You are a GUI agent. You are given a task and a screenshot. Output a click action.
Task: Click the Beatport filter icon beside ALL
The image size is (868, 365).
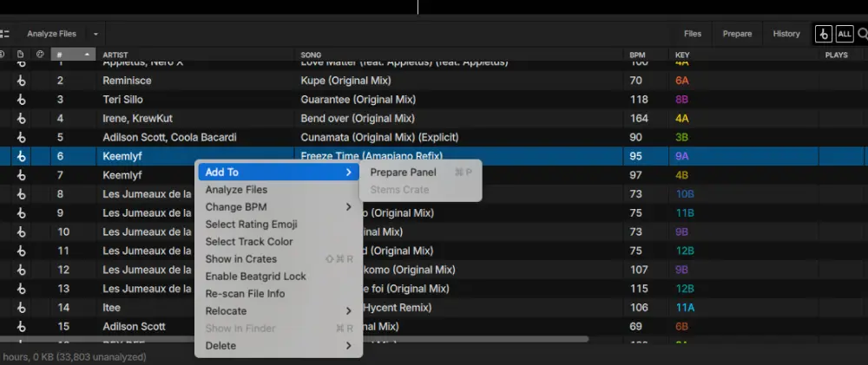point(823,34)
